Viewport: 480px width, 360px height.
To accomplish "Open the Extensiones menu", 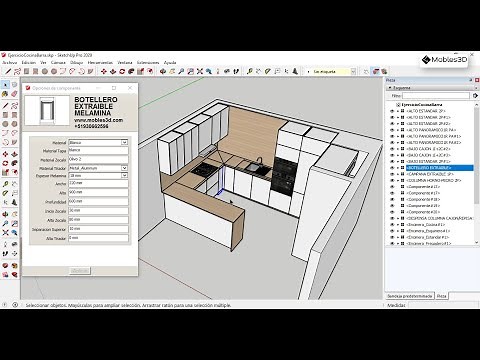I will click(148, 62).
